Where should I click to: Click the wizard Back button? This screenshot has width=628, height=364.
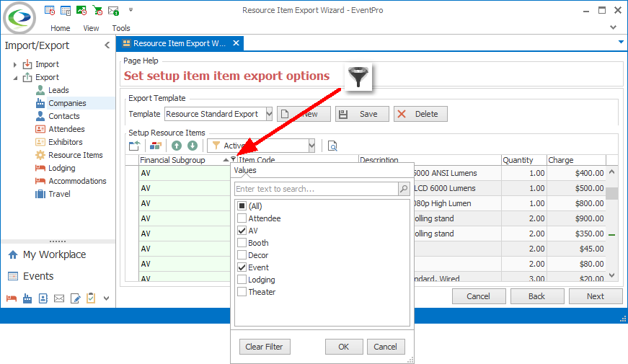pos(536,296)
